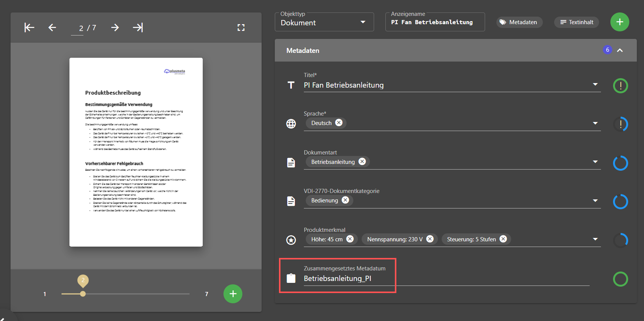Click Produktmerkmal status circle indicator
Screen dimensions: 644x321
(x=621, y=240)
